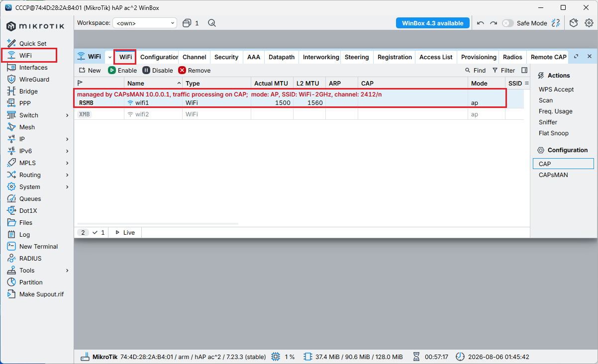Image resolution: width=598 pixels, height=364 pixels.
Task: Toggle the Safe Mode switch
Action: tap(507, 23)
